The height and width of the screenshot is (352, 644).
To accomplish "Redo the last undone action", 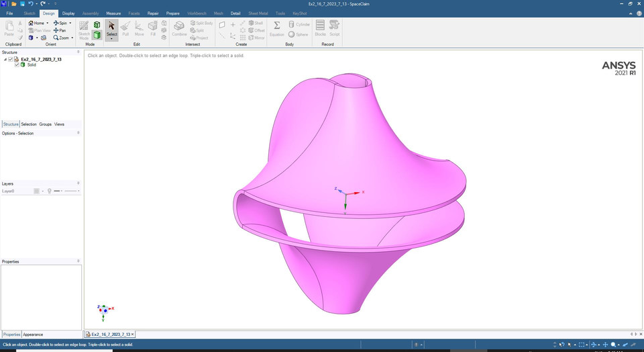I will click(43, 4).
